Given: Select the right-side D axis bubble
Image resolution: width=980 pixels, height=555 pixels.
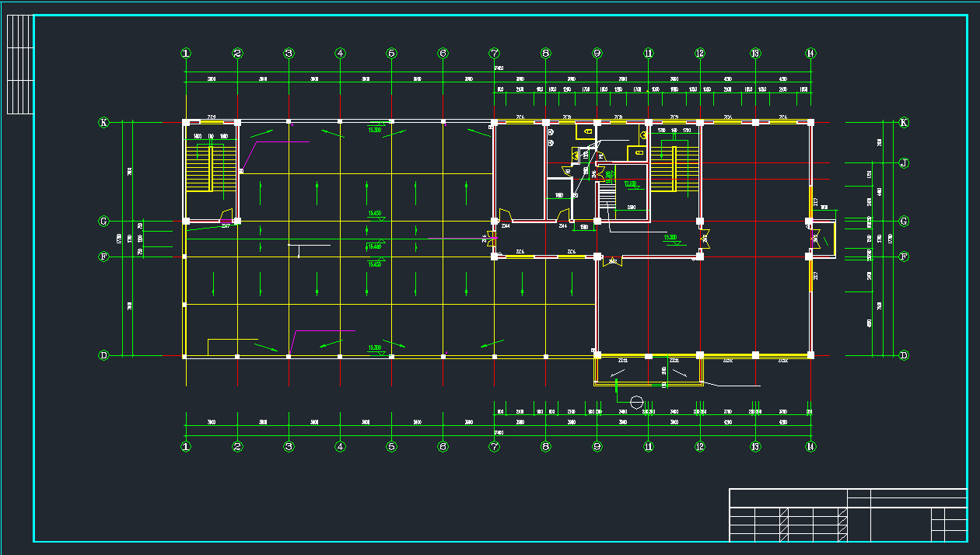Looking at the screenshot, I should [904, 355].
